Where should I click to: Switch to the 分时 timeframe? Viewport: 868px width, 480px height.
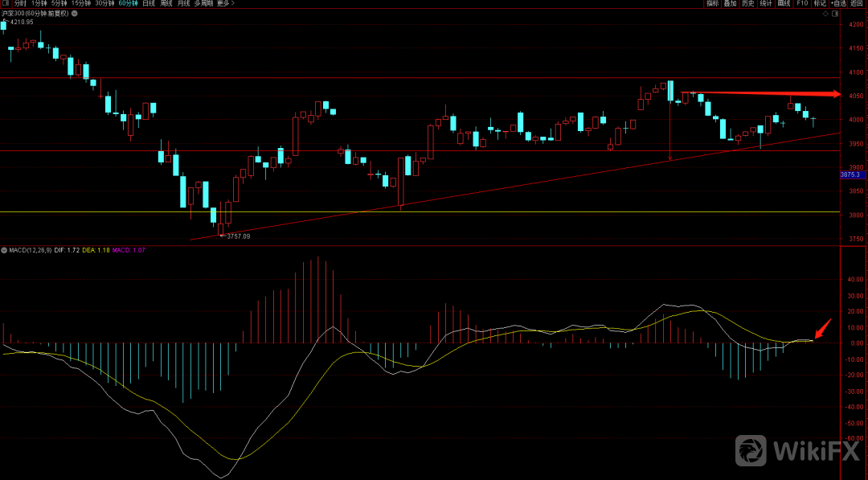(21, 4)
